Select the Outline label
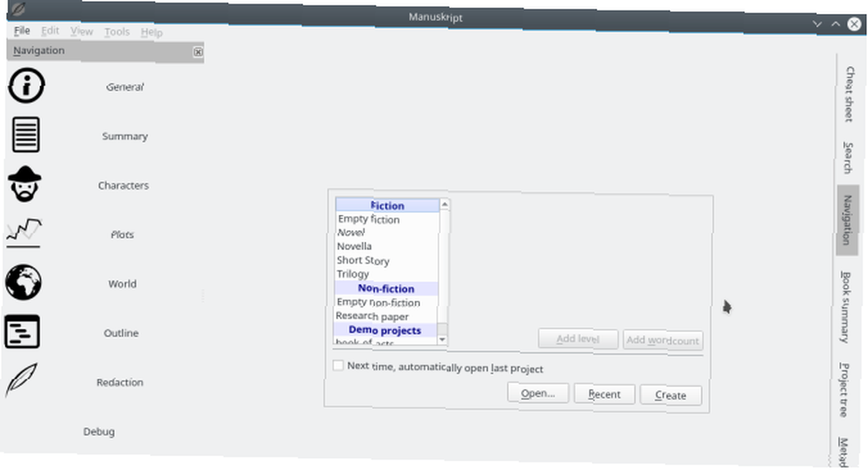The width and height of the screenshot is (868, 470). [122, 333]
